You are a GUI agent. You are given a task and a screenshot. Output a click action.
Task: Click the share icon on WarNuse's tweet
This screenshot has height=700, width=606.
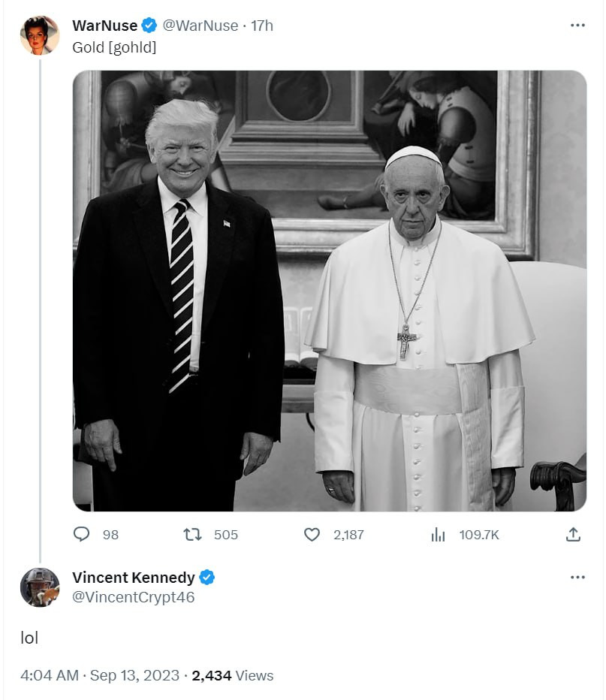[573, 534]
